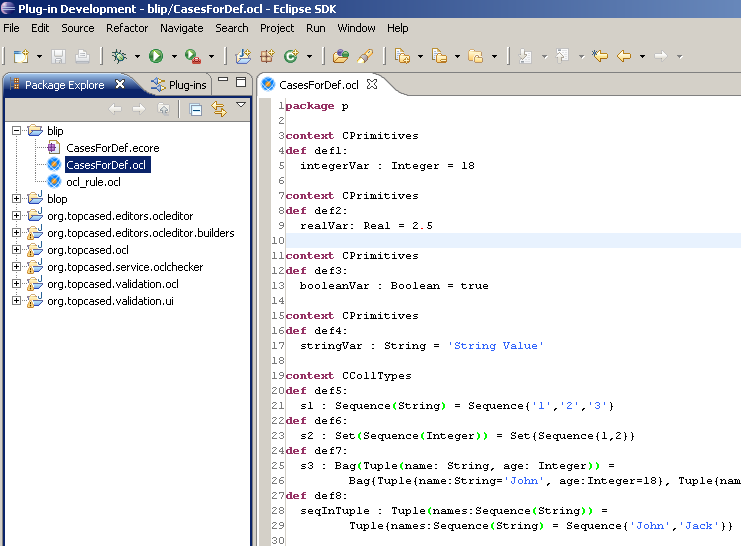Switch to the Plug-ins tab
Viewport: 741px width, 546px height.
pos(179,85)
